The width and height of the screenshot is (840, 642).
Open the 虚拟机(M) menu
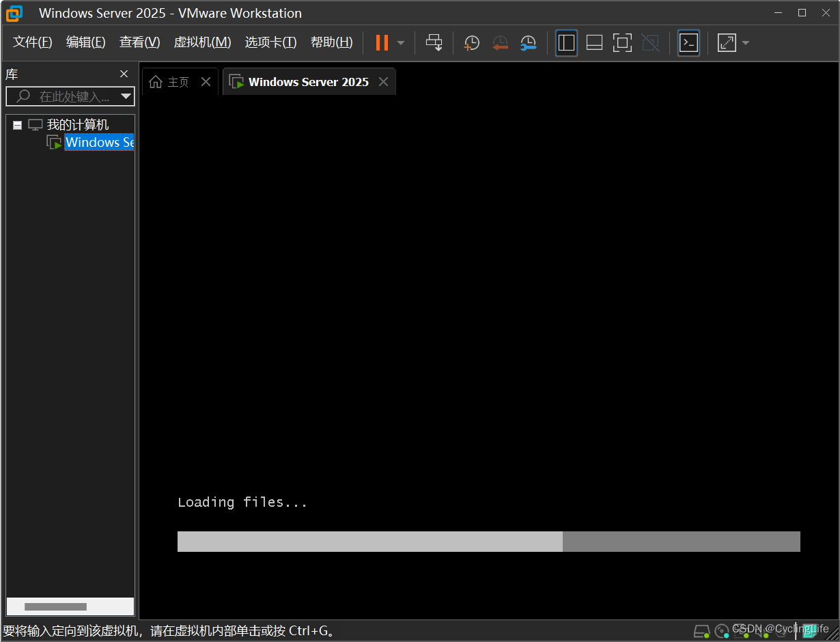coord(203,42)
